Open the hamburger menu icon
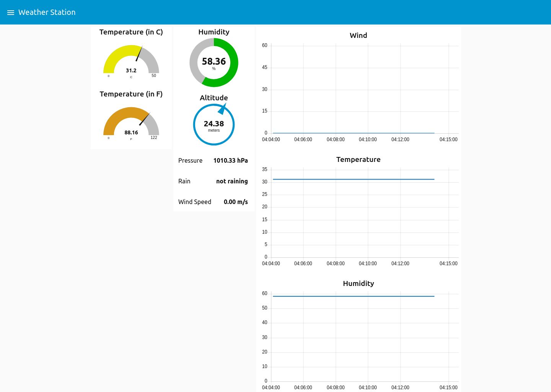 11,13
